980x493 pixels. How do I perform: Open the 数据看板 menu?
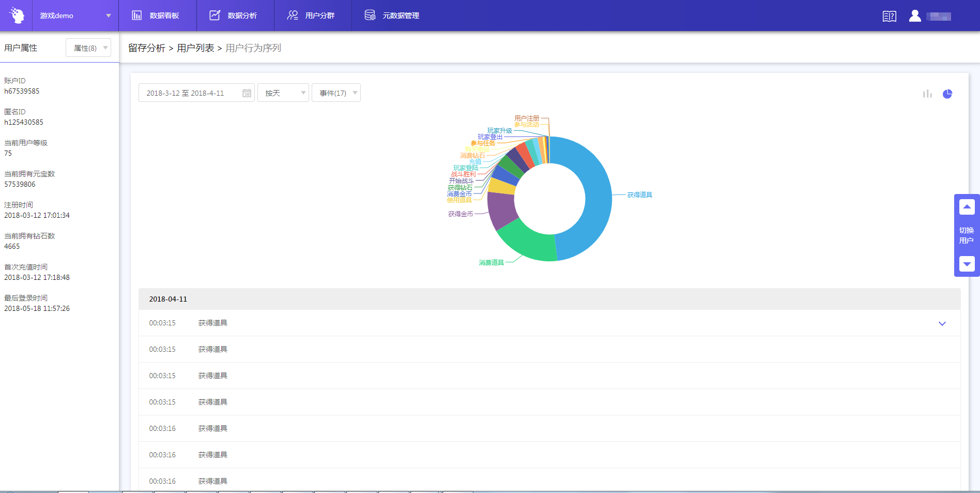tap(157, 16)
